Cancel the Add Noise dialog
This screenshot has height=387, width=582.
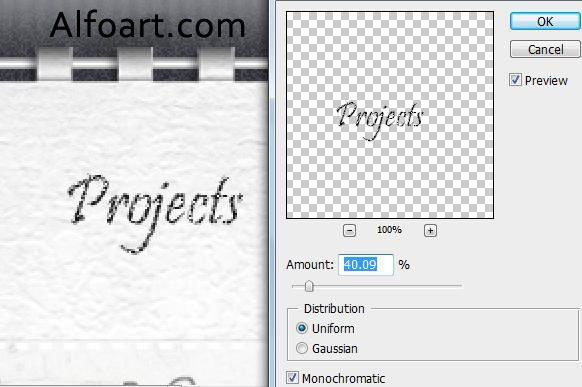[x=545, y=49]
